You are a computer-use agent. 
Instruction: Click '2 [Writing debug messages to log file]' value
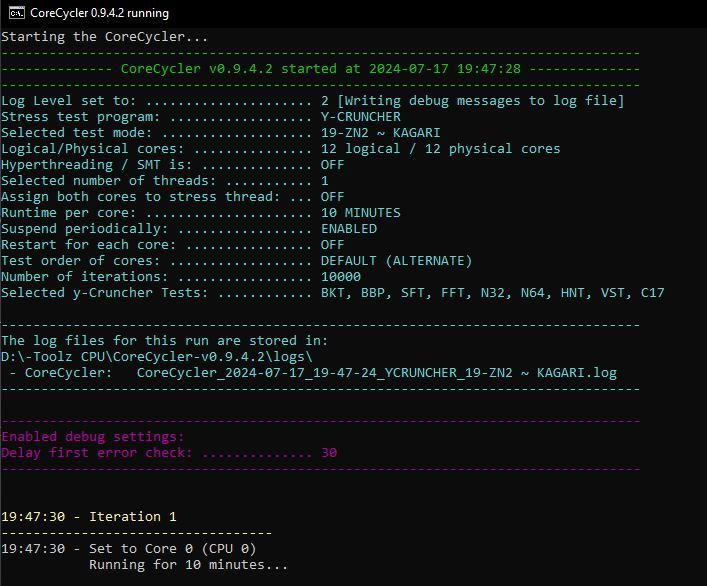[x=473, y=101]
